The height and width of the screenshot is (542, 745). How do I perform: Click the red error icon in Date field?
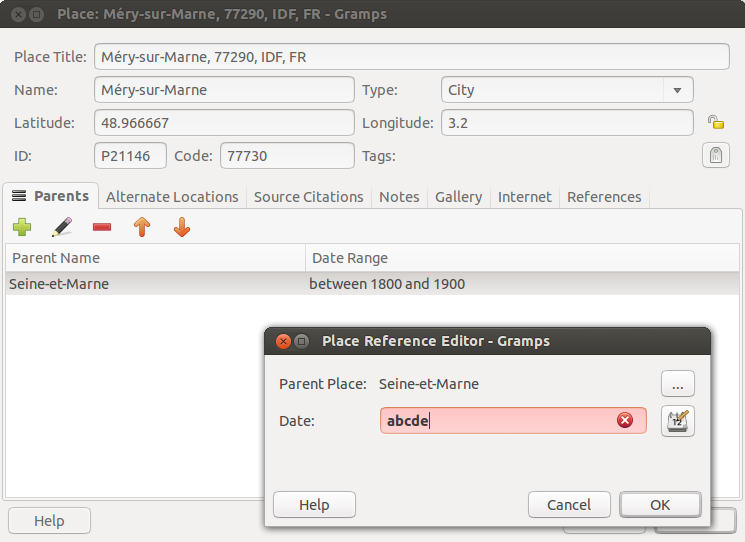(625, 420)
